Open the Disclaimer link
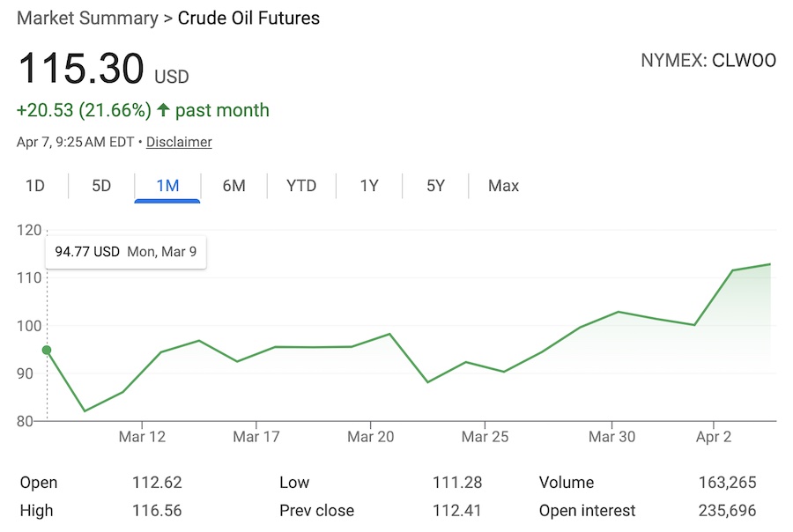793x532 pixels. tap(179, 142)
